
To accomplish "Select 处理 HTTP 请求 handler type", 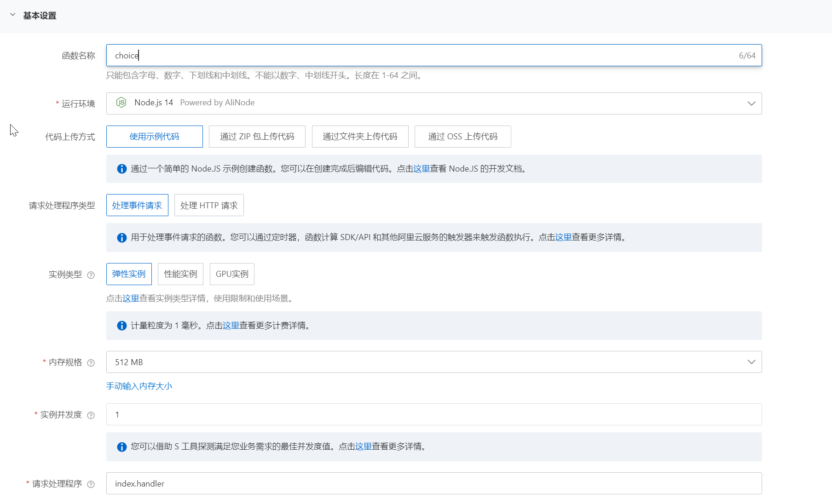I will 209,205.
